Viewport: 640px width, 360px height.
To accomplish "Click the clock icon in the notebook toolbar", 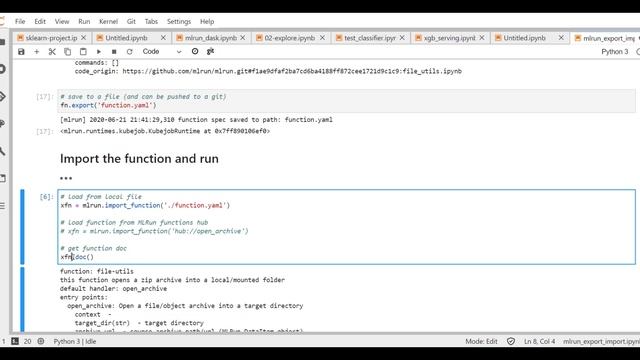I will click(195, 51).
